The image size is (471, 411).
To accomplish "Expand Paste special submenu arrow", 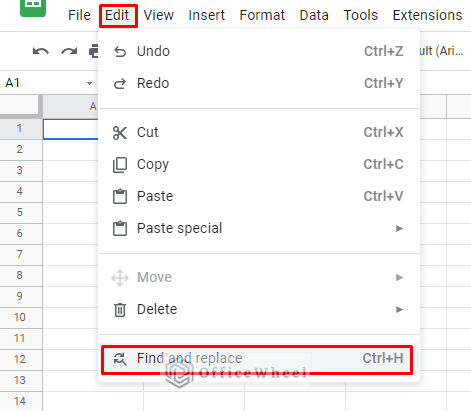I will click(x=399, y=228).
